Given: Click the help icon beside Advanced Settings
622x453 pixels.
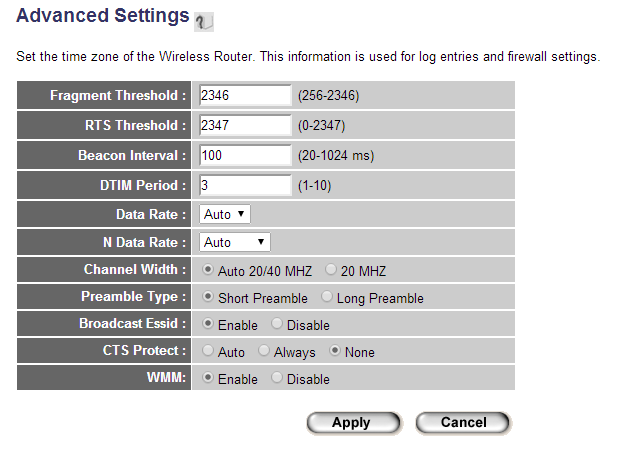Looking at the screenshot, I should (x=204, y=20).
